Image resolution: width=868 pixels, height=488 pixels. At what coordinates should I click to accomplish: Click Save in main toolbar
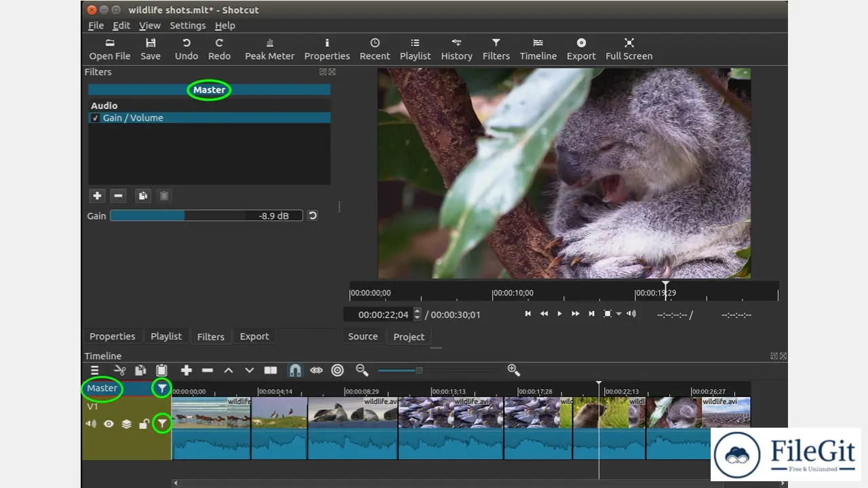tap(151, 49)
